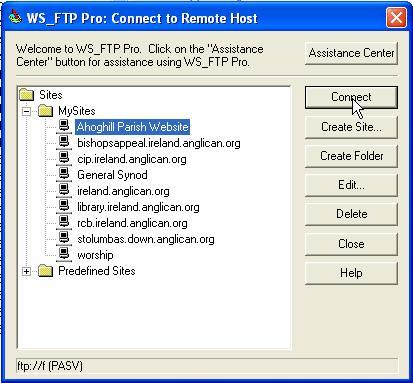Viewport: 413px width, 383px height.
Task: Collapse the MySites folder
Action: pos(26,111)
